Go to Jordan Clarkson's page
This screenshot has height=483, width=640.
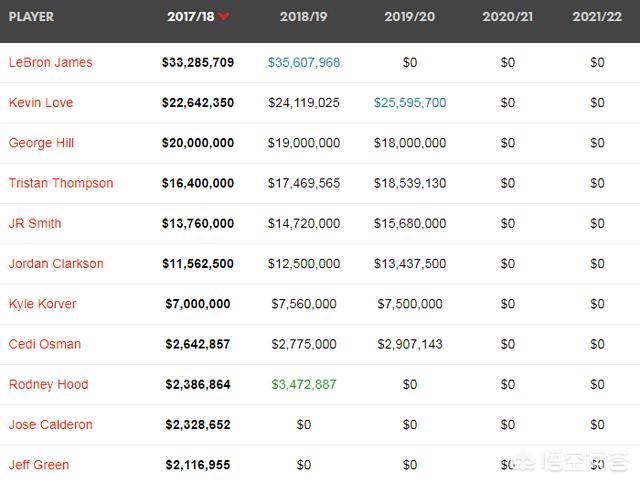(56, 264)
